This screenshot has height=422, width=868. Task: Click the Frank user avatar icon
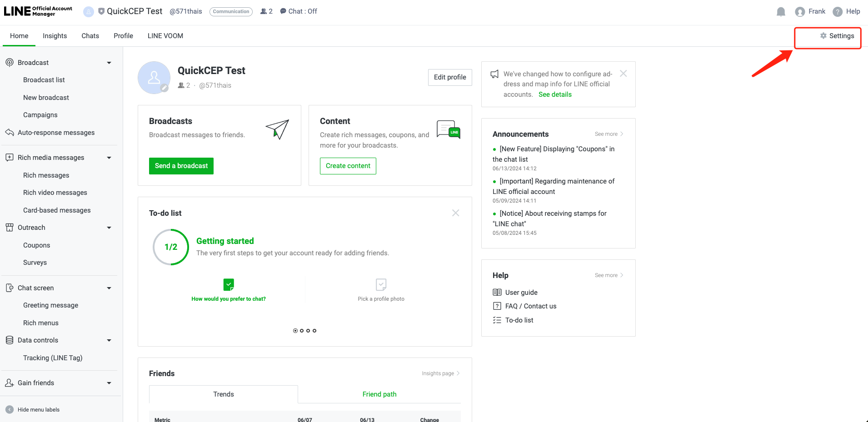800,12
